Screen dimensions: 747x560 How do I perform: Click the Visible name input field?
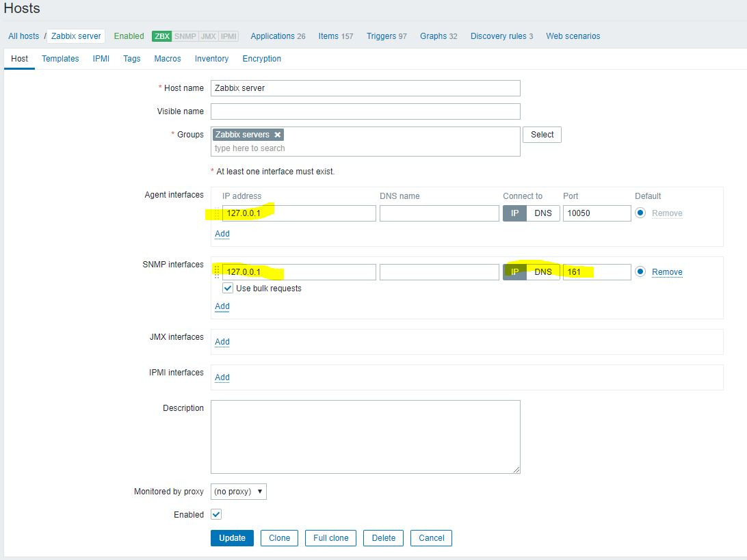365,111
